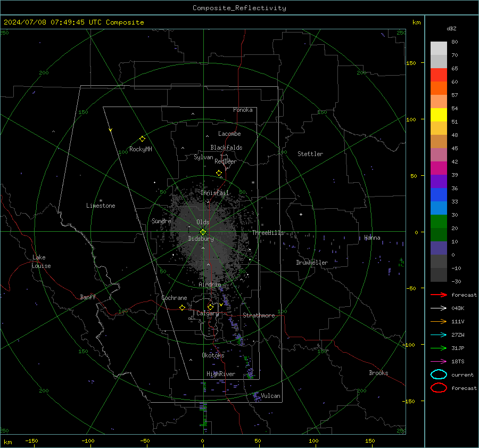
Task: Click the Airdrie label
Action: tap(210, 284)
